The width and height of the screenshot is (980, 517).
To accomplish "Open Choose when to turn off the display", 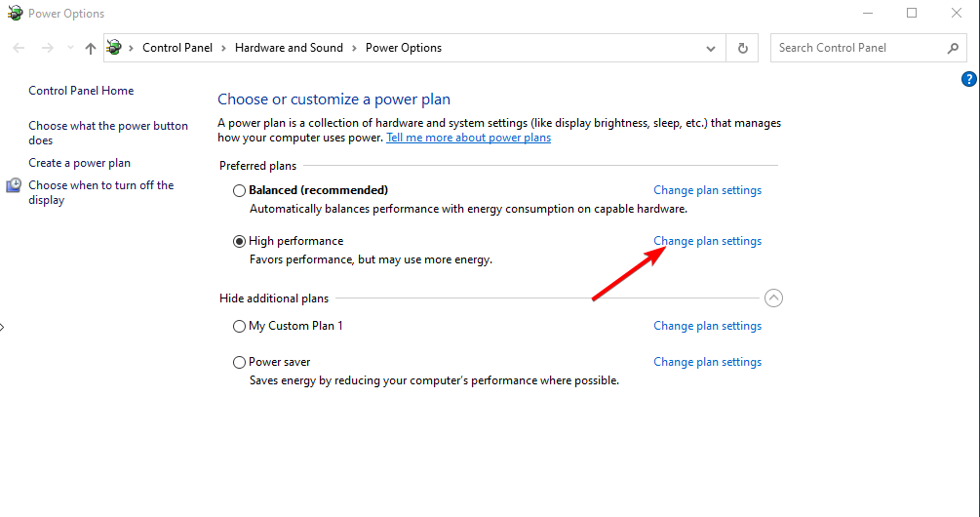I will [x=101, y=192].
